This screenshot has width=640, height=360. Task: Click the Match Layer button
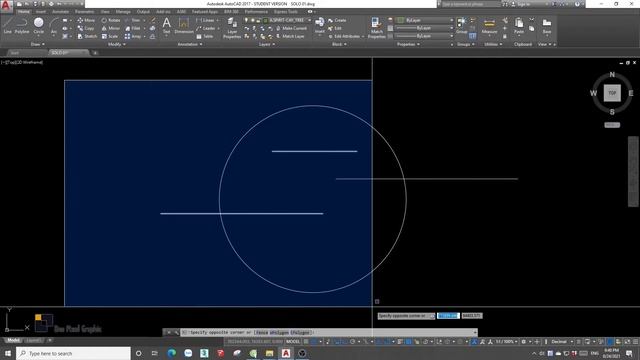tap(290, 36)
